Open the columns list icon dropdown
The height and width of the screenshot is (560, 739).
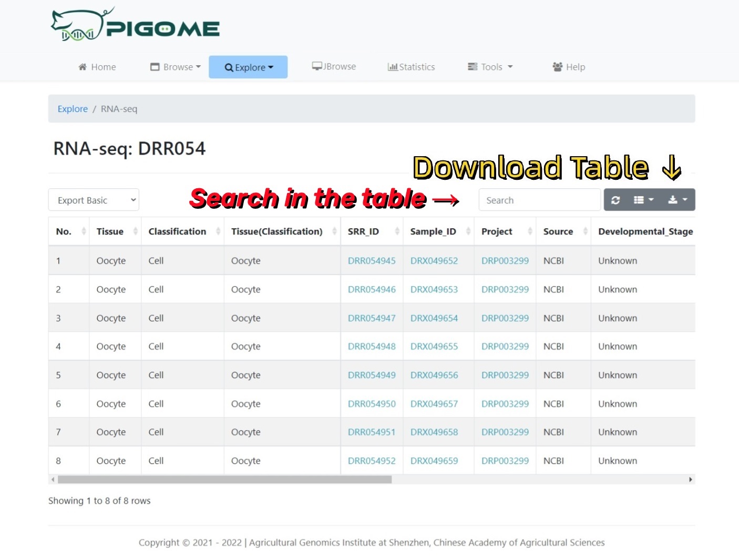(643, 200)
